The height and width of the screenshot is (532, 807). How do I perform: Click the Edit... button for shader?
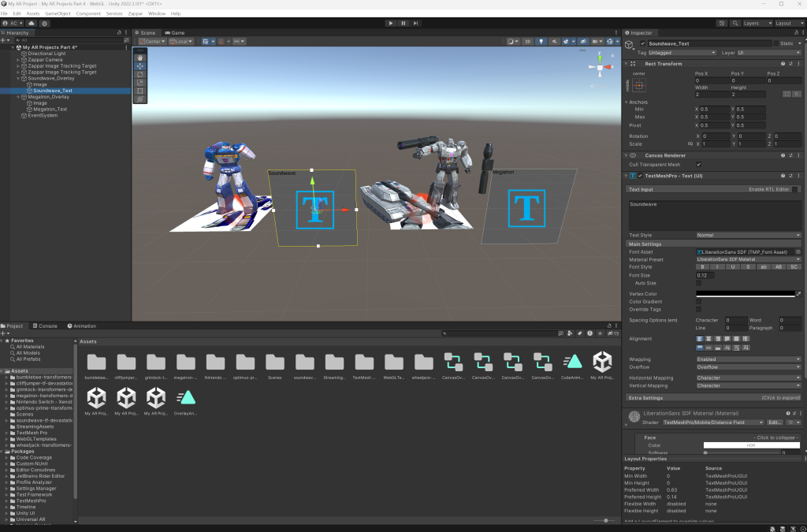point(775,422)
